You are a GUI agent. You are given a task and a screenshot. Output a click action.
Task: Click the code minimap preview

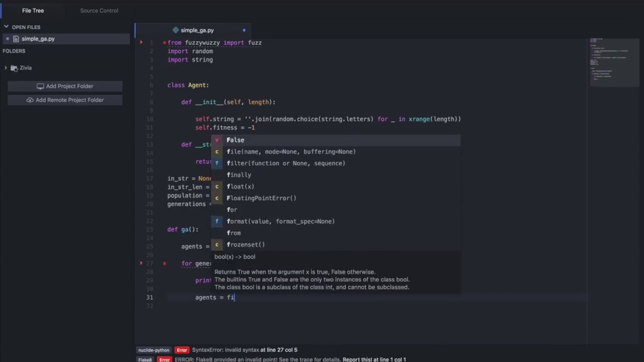pyautogui.click(x=614, y=61)
